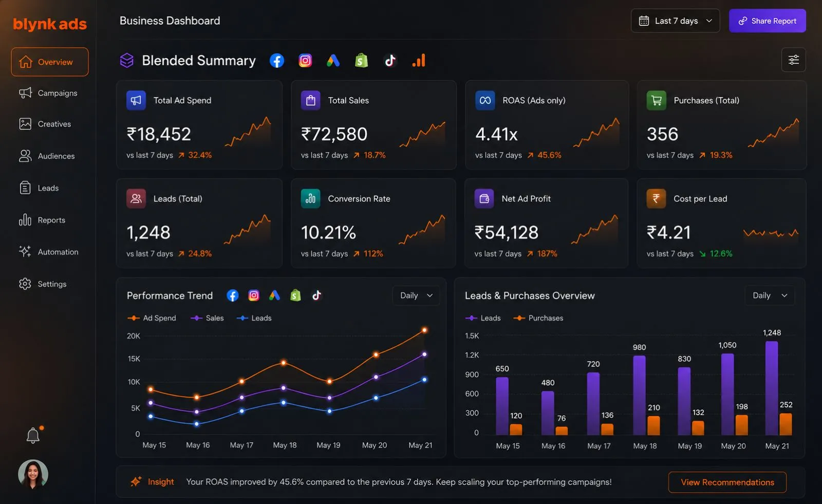822x504 pixels.
Task: Click the May 21 Ad Spend data point
Action: click(424, 330)
